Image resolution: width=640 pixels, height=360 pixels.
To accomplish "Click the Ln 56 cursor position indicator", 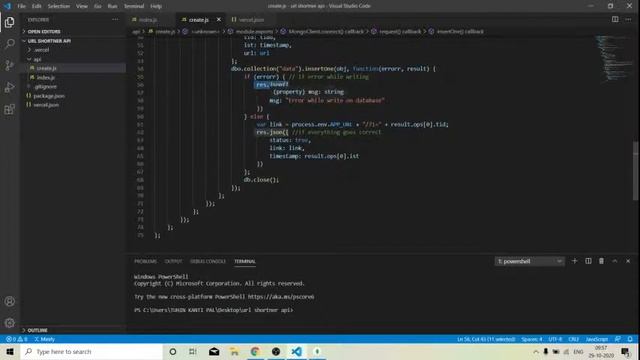I will [x=486, y=339].
